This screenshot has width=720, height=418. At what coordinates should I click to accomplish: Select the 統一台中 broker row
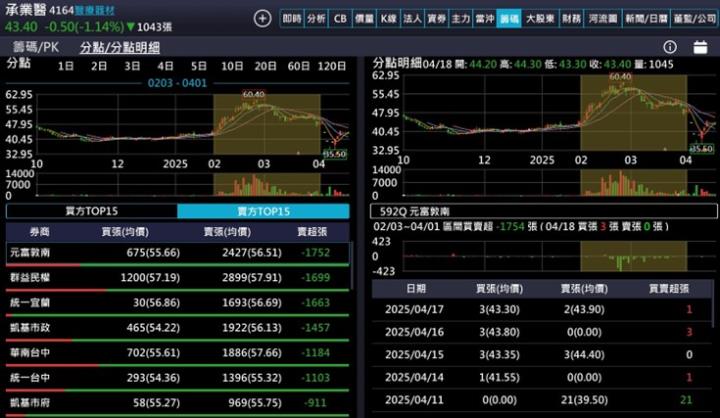pos(177,378)
